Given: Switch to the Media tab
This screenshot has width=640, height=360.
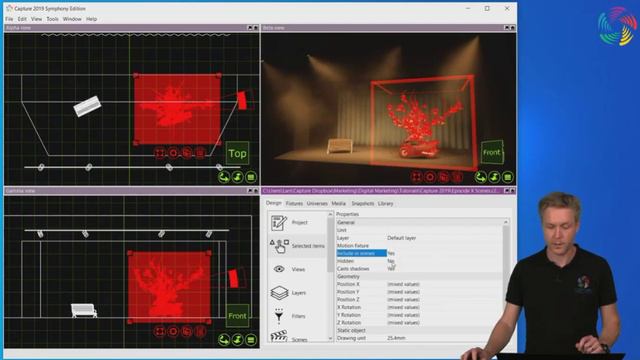Looking at the screenshot, I should 338,203.
